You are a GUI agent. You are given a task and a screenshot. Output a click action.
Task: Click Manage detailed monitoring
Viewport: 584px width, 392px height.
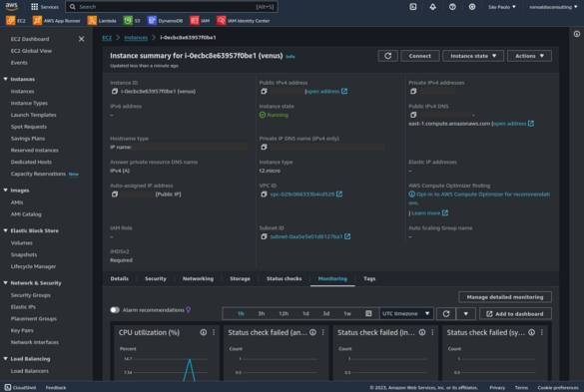505,297
